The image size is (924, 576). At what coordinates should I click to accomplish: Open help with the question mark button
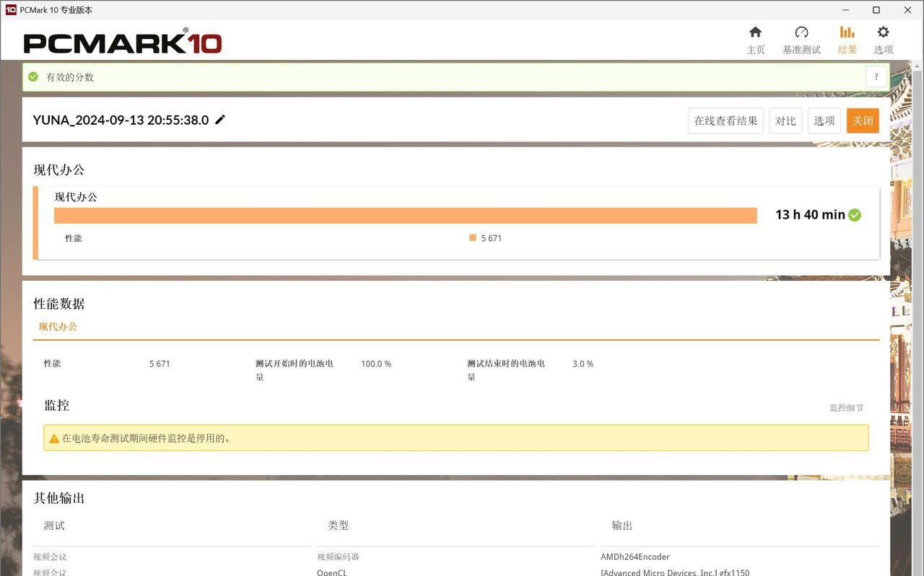876,77
